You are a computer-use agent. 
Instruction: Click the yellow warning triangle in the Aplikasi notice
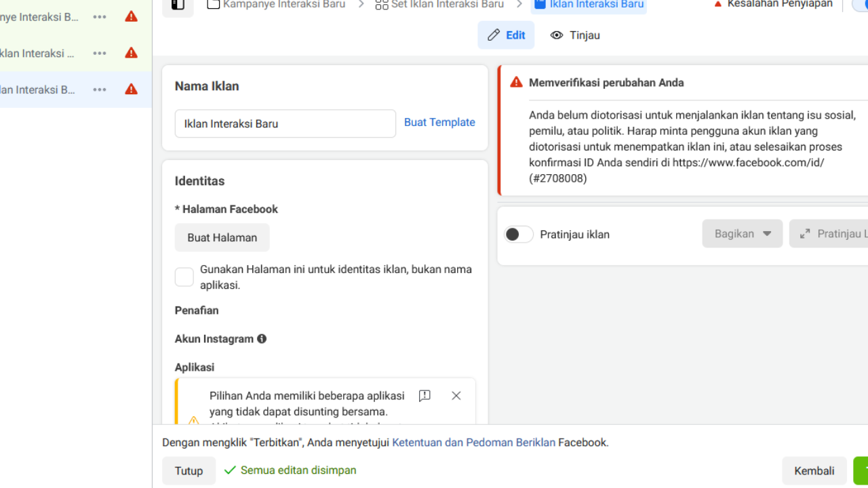[193, 421]
